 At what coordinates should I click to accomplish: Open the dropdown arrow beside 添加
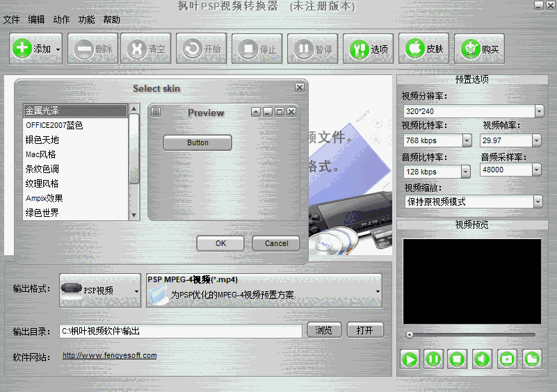(x=58, y=49)
